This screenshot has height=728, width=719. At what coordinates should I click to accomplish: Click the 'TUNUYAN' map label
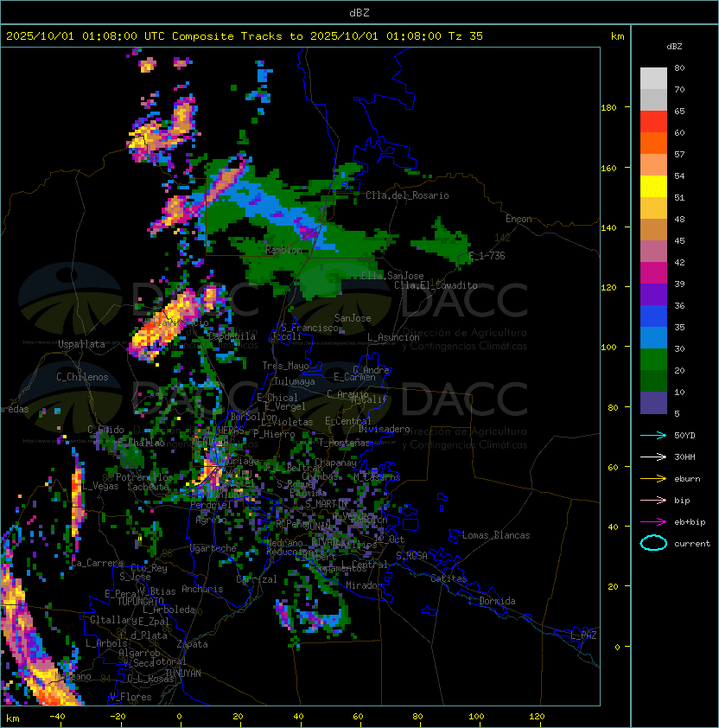(183, 674)
